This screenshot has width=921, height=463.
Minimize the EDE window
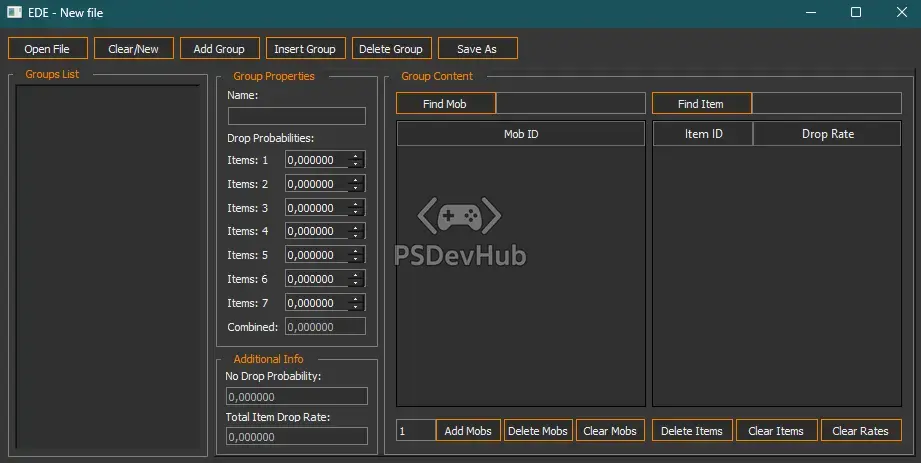point(811,12)
